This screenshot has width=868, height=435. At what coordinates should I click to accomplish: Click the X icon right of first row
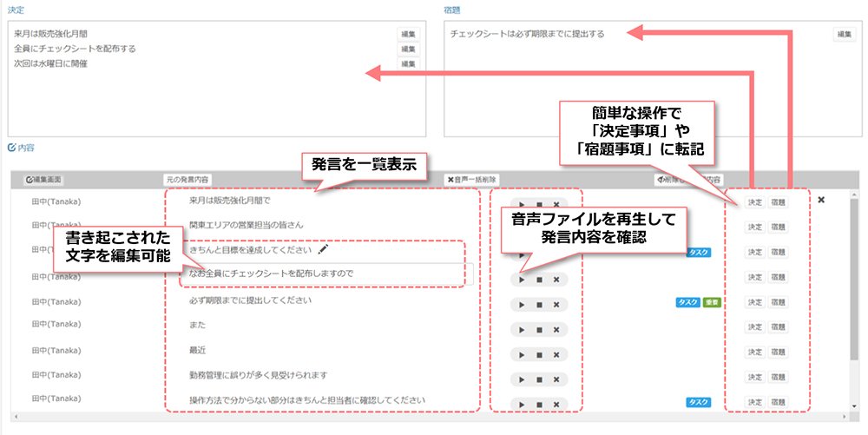(x=821, y=200)
